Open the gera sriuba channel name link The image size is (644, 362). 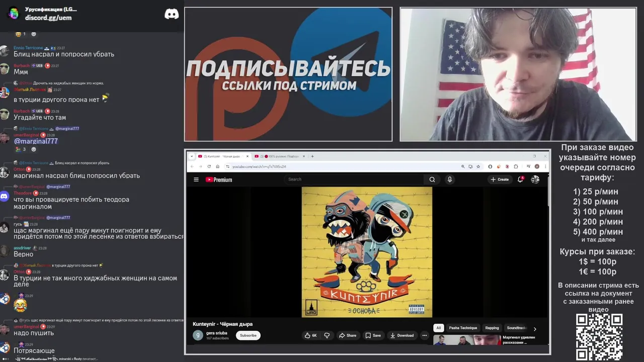coord(217,333)
